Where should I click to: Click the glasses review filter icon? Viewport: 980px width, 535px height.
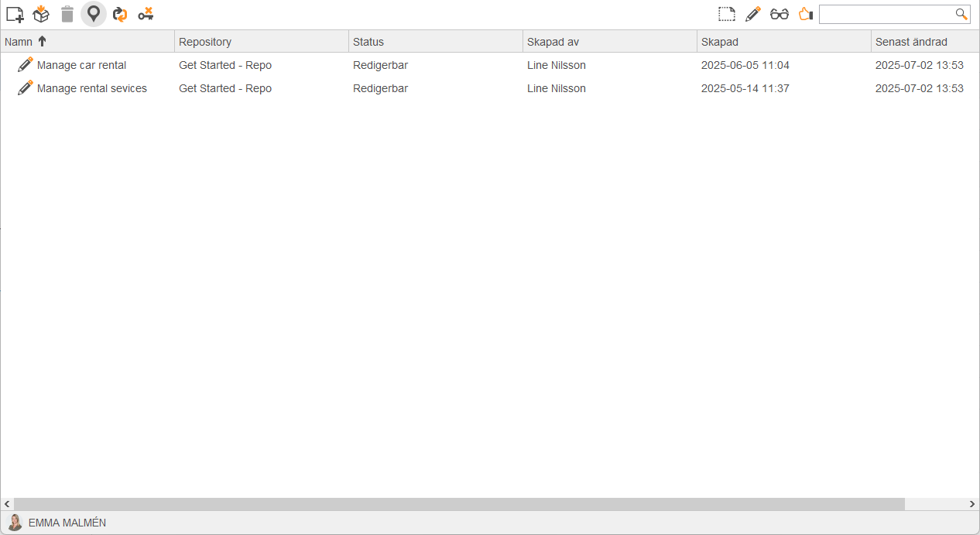point(779,14)
